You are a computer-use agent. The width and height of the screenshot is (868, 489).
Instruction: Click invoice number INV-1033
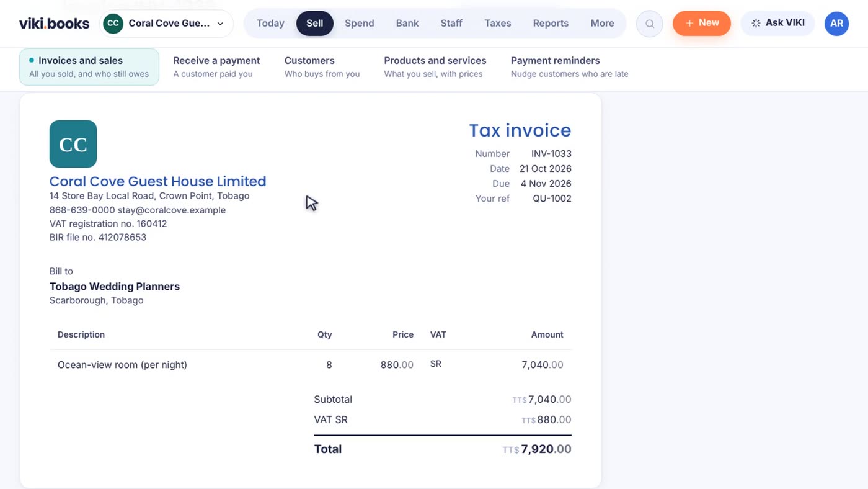[551, 154]
